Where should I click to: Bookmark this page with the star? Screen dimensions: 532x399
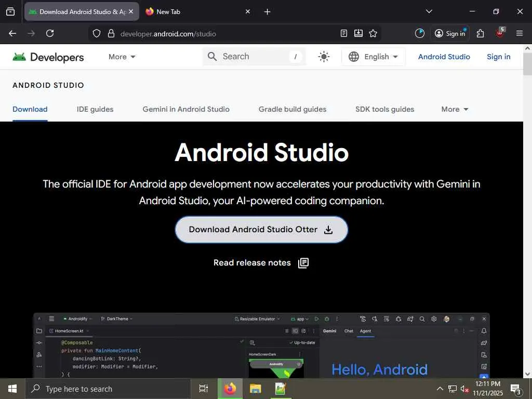coord(373,33)
